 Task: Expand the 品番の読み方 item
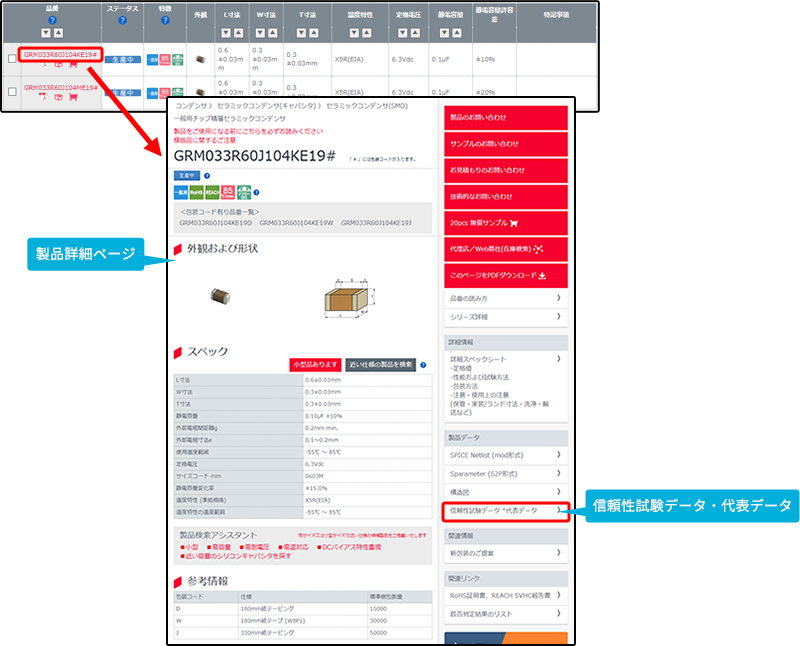(505, 298)
